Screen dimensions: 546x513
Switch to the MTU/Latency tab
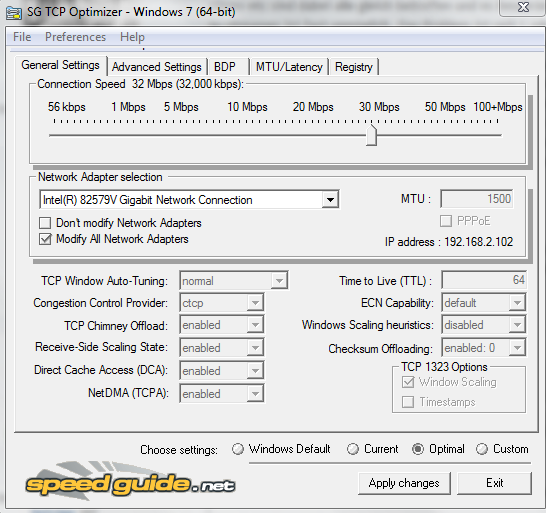click(289, 67)
